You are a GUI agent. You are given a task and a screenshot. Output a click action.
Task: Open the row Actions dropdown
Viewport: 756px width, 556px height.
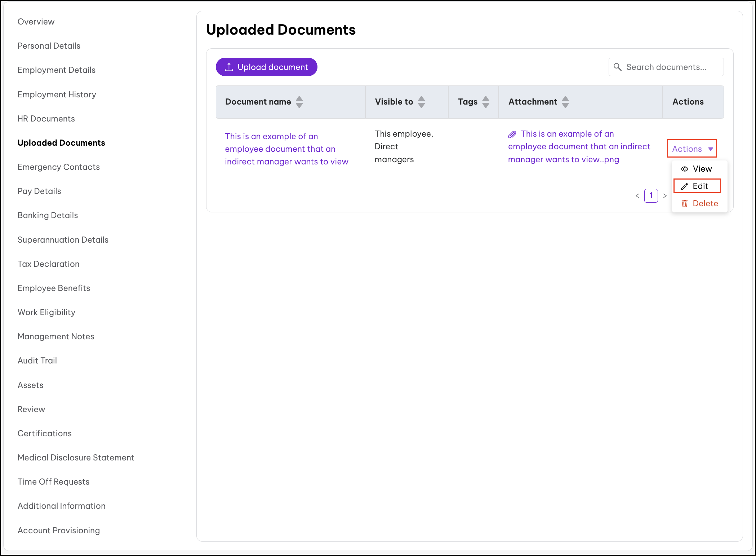click(692, 149)
